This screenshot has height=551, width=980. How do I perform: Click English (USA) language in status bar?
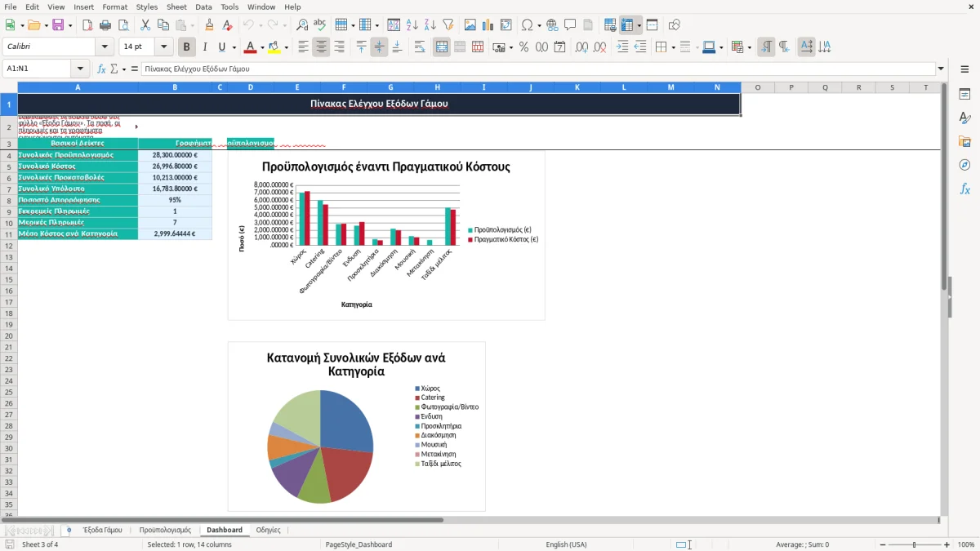point(566,544)
